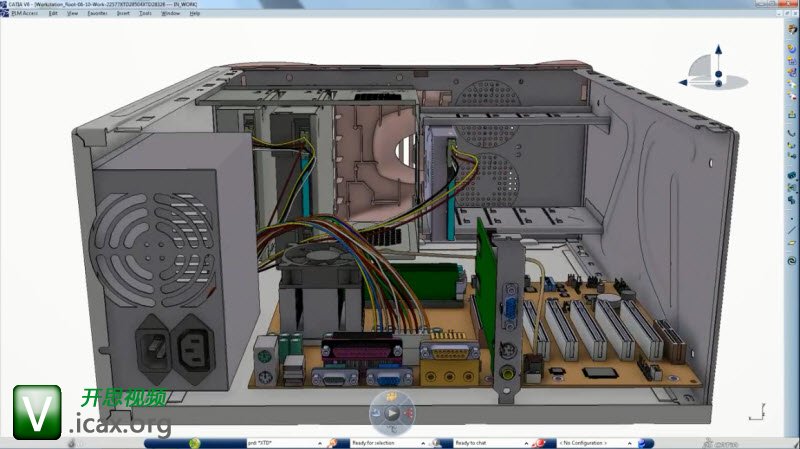
Task: Select the Point tool in right toolbar
Action: click(792, 218)
